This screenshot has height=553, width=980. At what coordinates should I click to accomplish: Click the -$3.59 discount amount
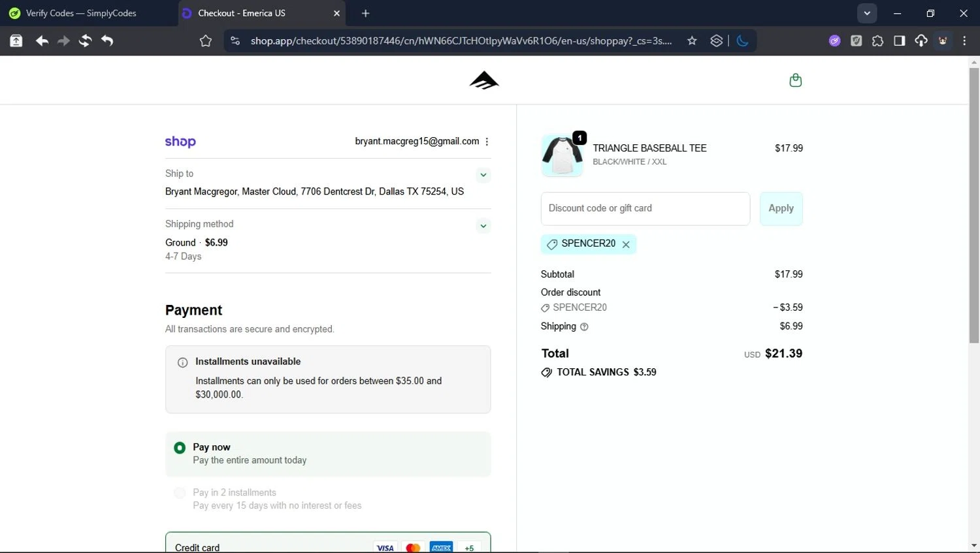(x=788, y=308)
